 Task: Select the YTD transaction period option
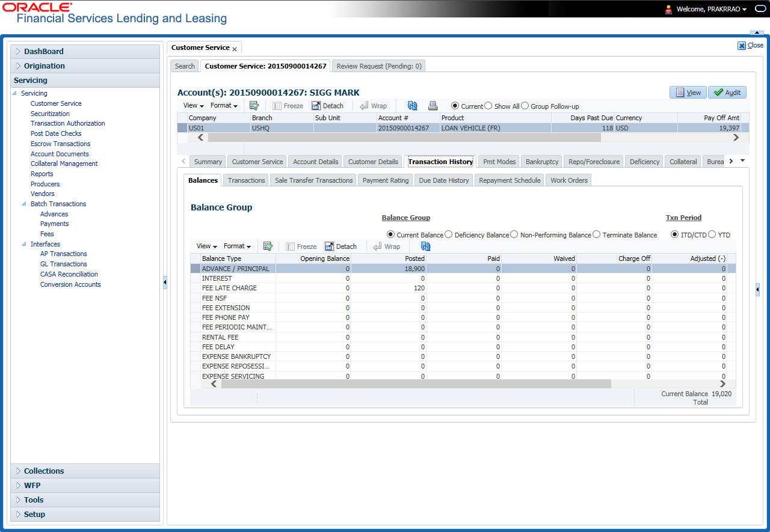click(x=712, y=234)
